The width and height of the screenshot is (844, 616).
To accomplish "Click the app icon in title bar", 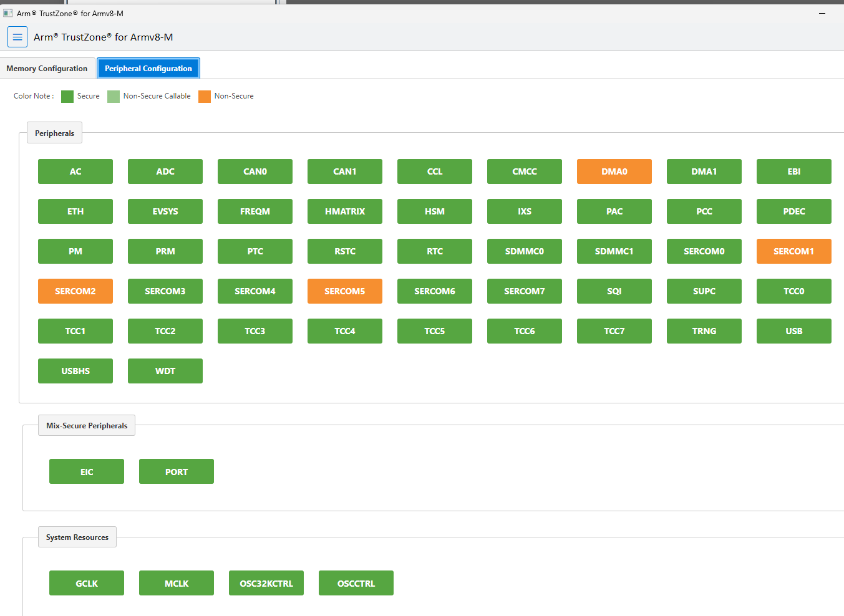I will [x=8, y=13].
